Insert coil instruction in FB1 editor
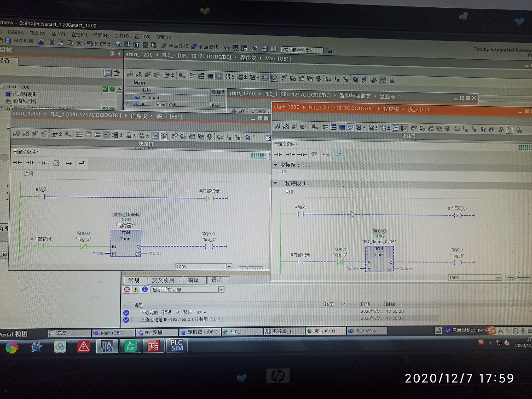This screenshot has width=532, height=399. (43, 163)
